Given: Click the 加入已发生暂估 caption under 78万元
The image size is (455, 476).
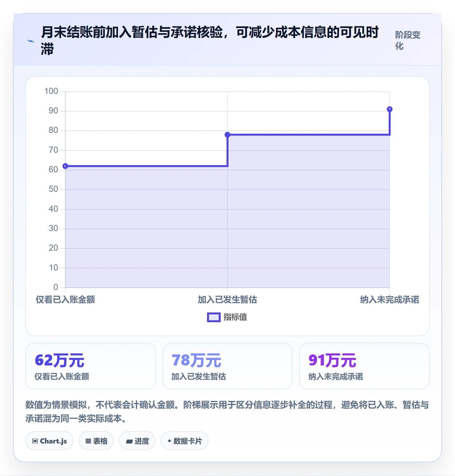Looking at the screenshot, I should (199, 377).
